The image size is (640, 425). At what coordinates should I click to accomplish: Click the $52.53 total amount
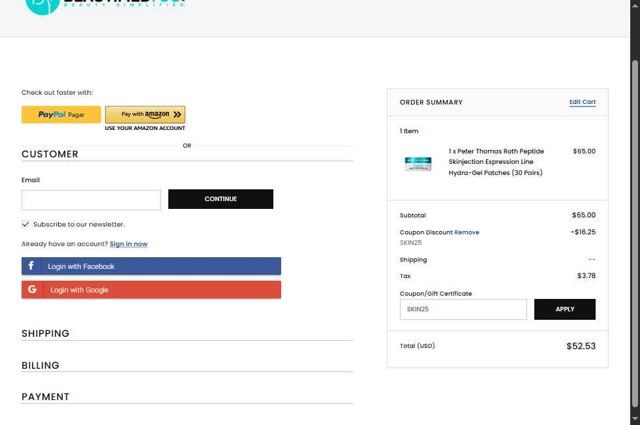(581, 346)
